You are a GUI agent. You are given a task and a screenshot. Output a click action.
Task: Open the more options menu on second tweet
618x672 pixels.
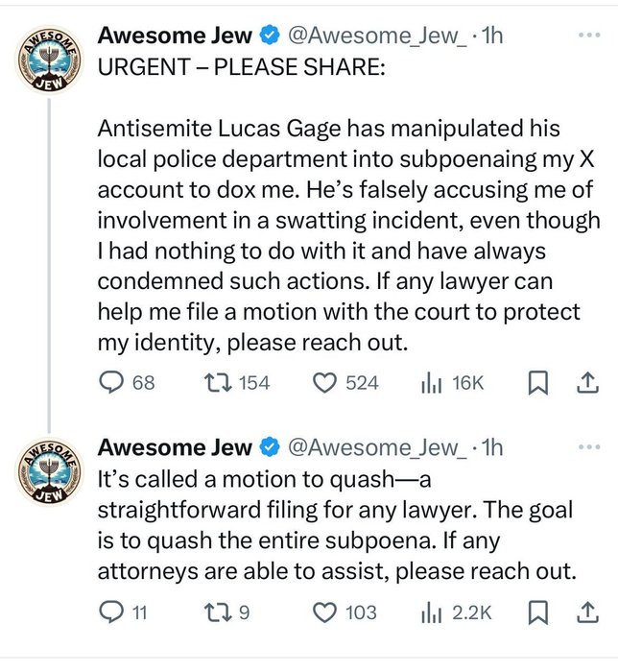click(x=589, y=447)
